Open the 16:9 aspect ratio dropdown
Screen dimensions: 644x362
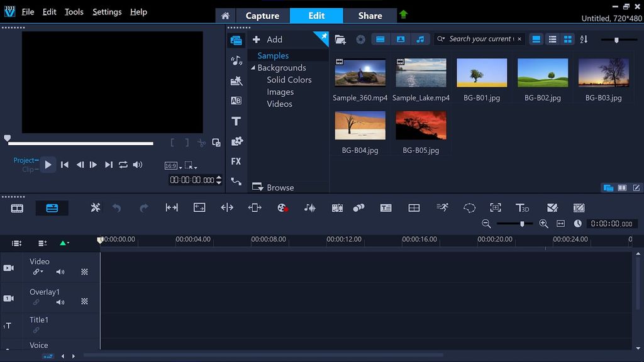[174, 165]
